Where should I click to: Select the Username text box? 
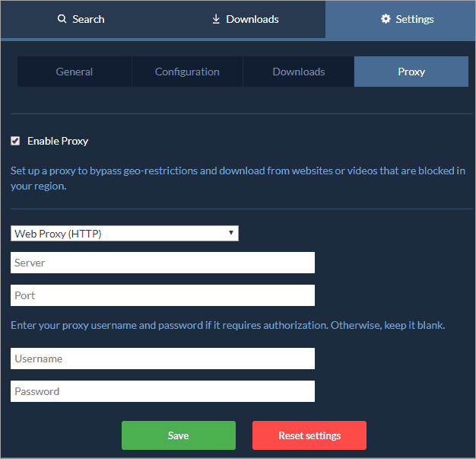click(x=163, y=359)
